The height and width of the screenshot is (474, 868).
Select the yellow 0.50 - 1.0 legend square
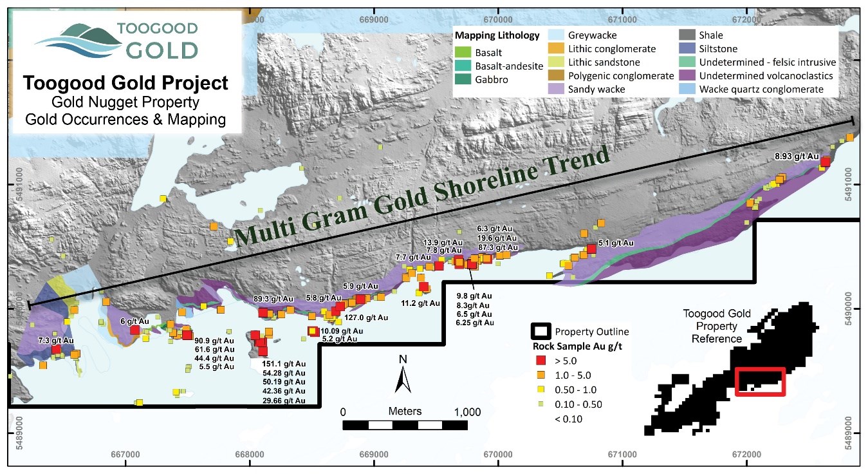tap(542, 389)
